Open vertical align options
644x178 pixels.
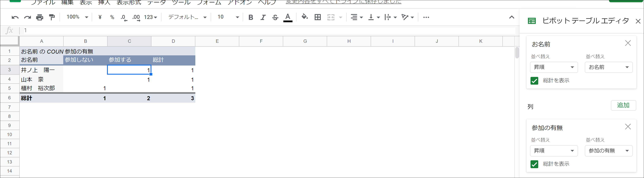coord(374,17)
